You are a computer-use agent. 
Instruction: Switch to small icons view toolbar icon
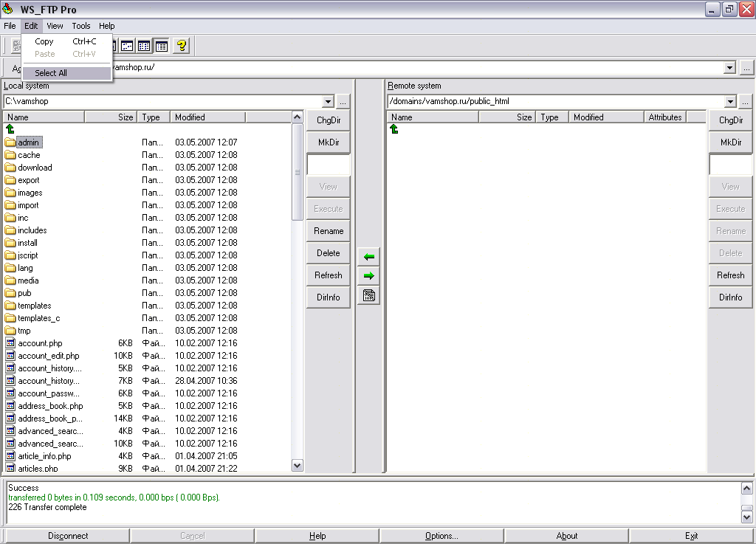127,47
